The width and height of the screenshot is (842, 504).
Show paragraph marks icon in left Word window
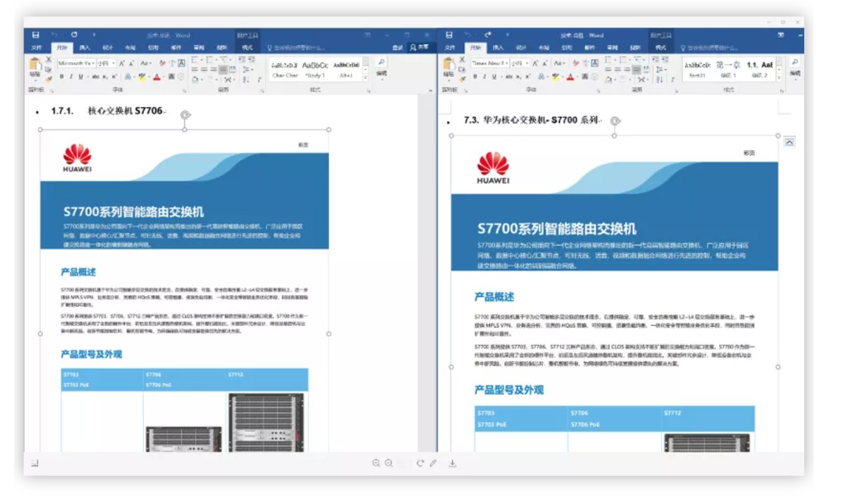pos(259,79)
